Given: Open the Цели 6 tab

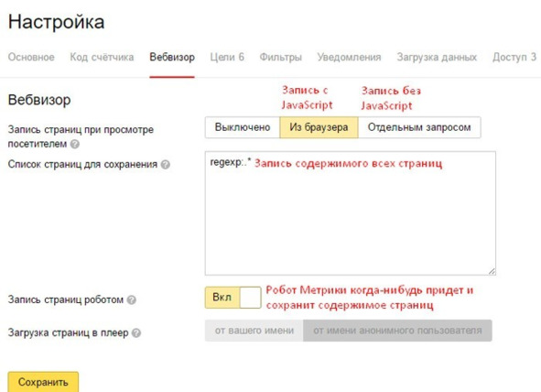Looking at the screenshot, I should click(x=227, y=57).
